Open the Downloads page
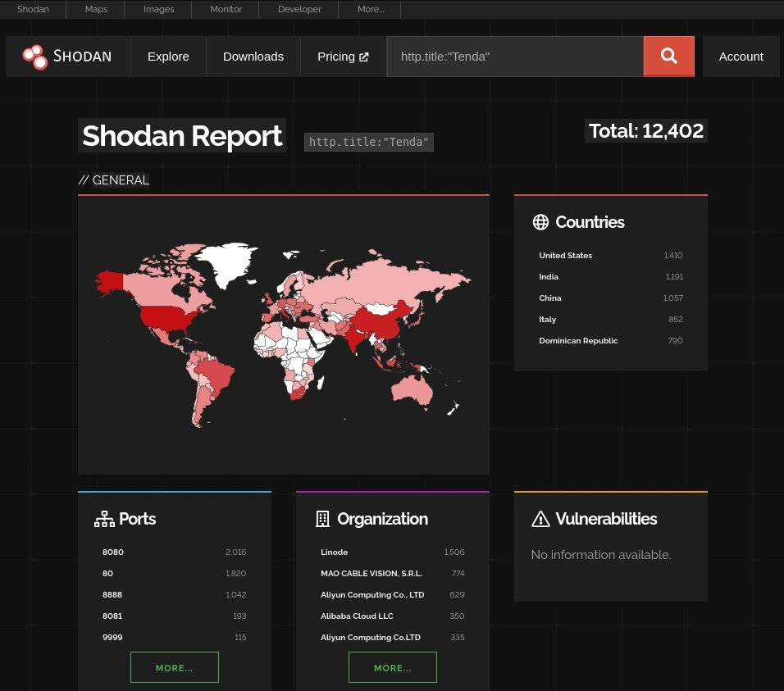Viewport: 784px width, 691px height. coord(253,57)
